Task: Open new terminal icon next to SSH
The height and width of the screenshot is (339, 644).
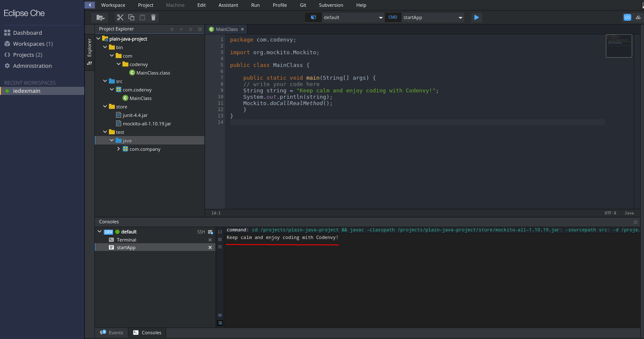Action: [x=210, y=232]
